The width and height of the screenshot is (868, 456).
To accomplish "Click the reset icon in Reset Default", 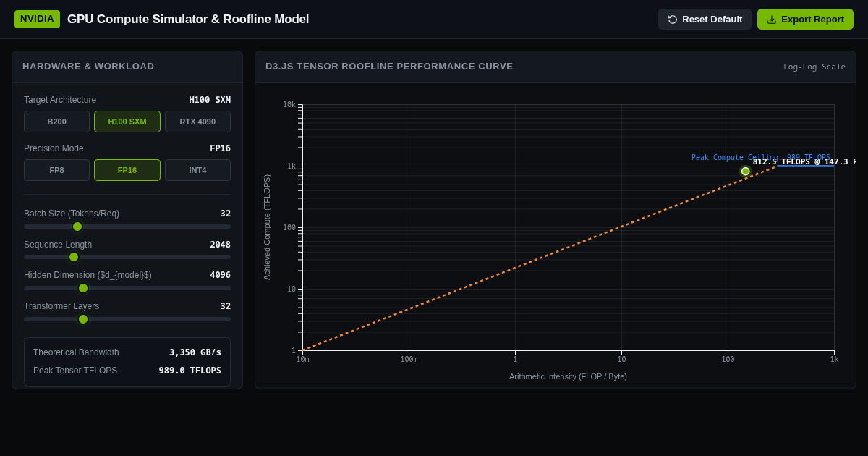I will point(673,20).
